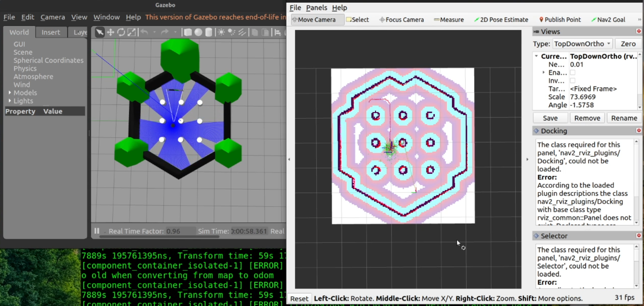Expand the Models tree item
644x306 pixels.
point(10,93)
